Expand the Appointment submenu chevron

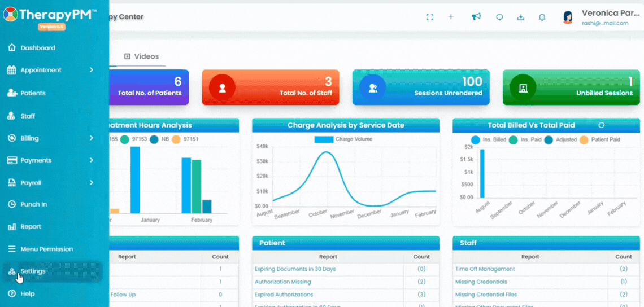pyautogui.click(x=92, y=70)
